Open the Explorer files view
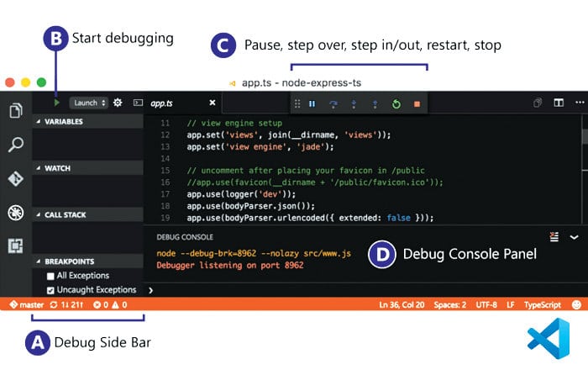This screenshot has width=588, height=370. point(16,110)
